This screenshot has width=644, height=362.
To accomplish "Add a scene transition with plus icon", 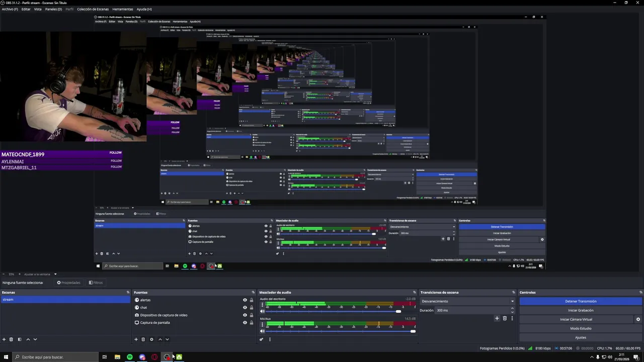I will click(x=497, y=318).
